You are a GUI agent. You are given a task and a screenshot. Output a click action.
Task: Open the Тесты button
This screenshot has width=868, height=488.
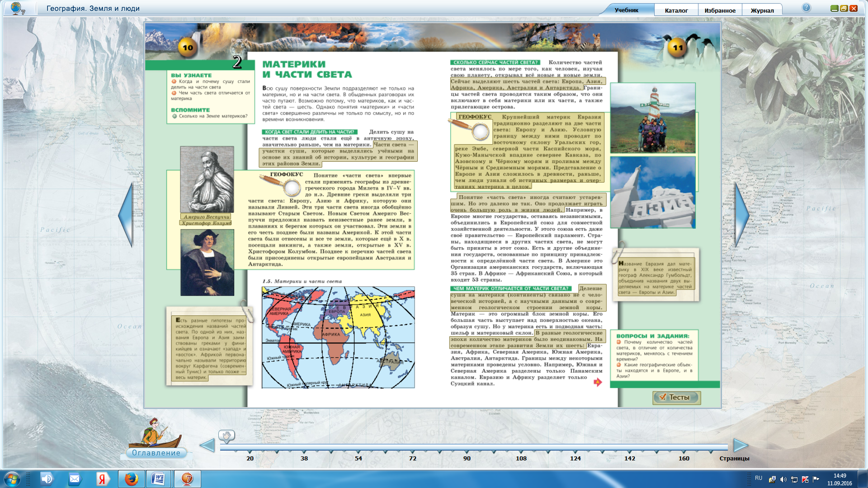677,397
